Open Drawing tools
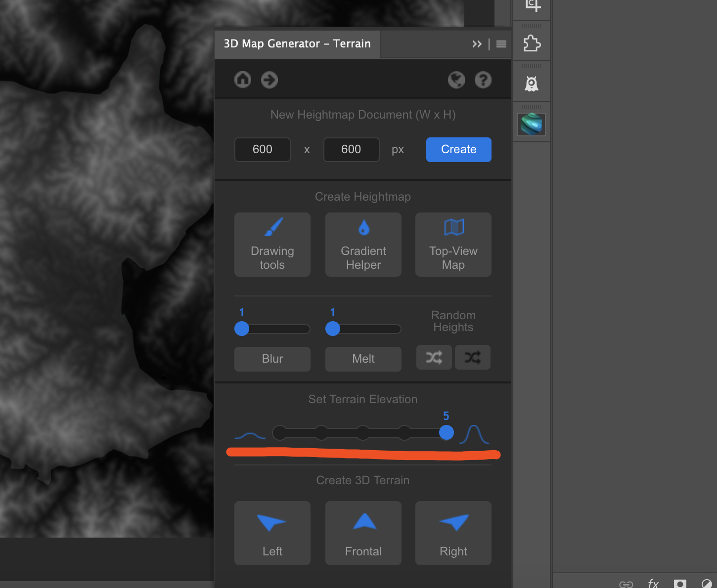Screen dimensions: 717x588 [272, 245]
